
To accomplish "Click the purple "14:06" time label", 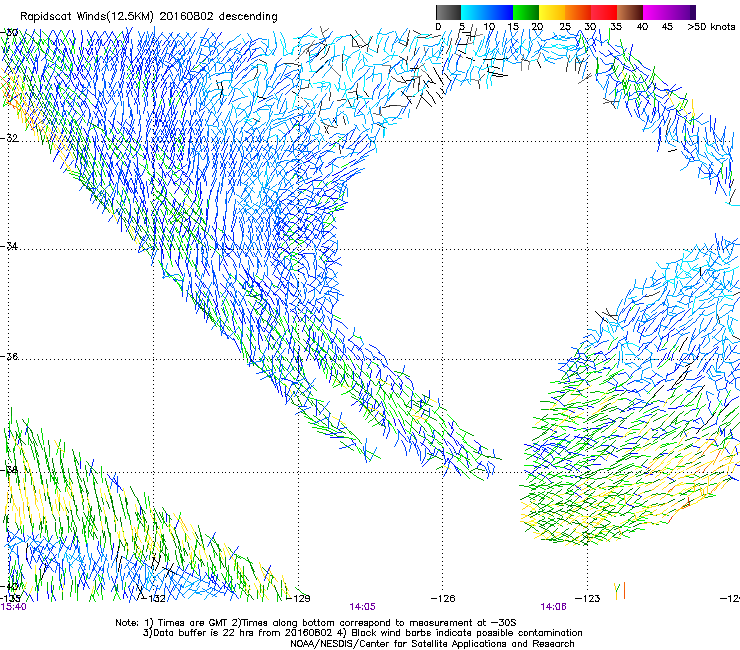I will click(554, 607).
